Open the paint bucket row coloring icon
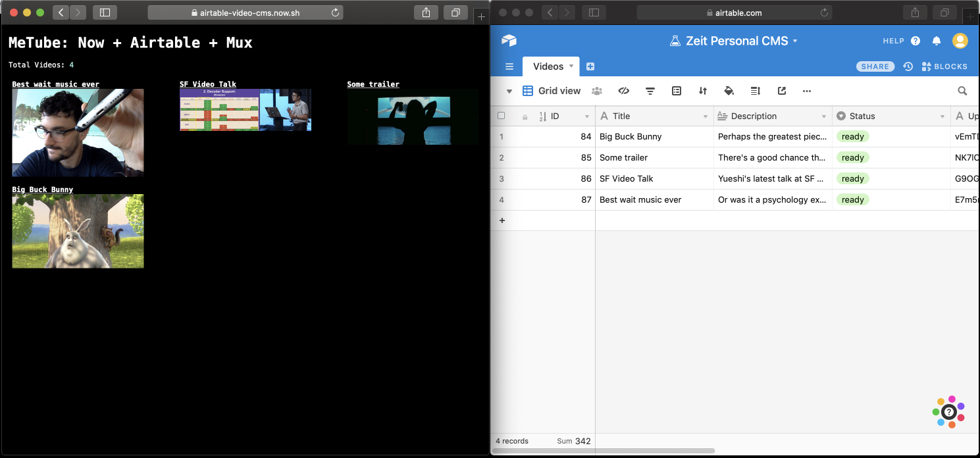The width and height of the screenshot is (980, 458). tap(729, 91)
